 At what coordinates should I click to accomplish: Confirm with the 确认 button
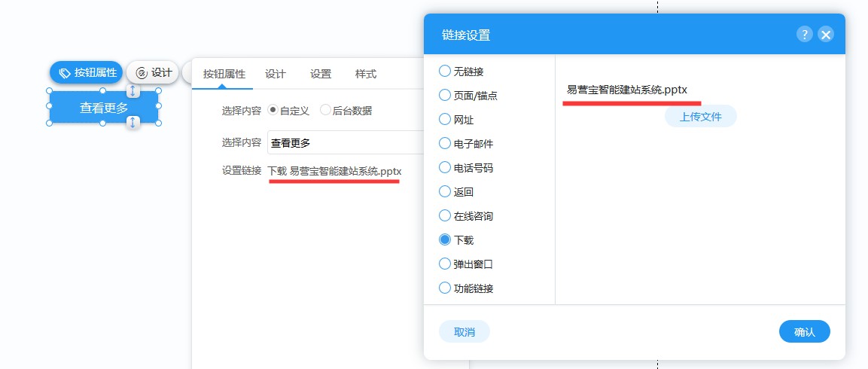tap(804, 331)
